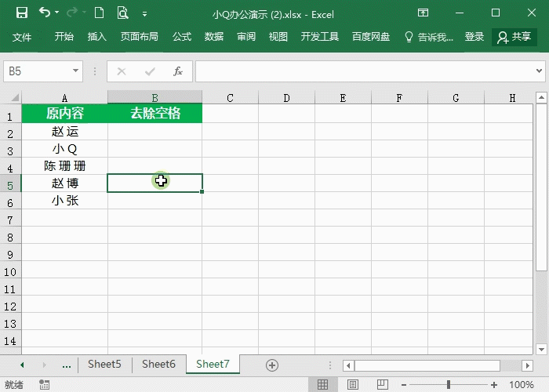Click the vertical scrollbar up arrow

point(541,97)
